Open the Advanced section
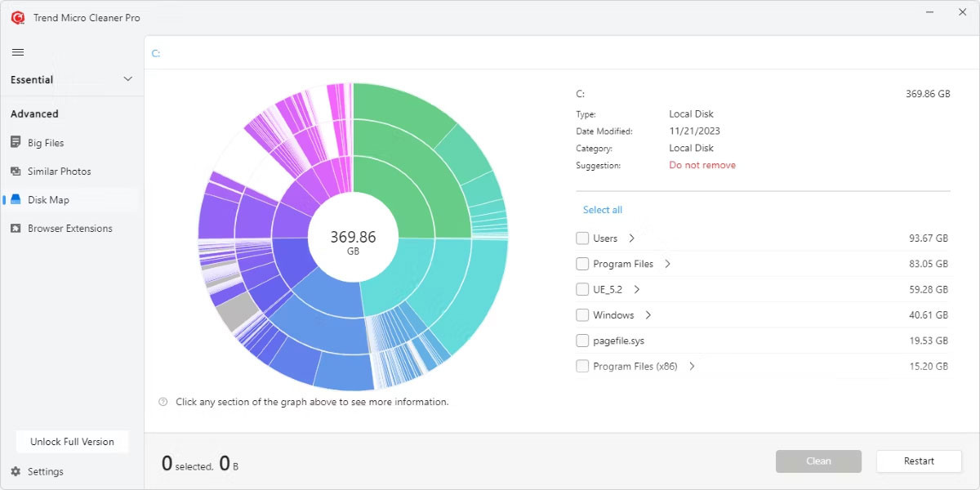 [34, 114]
